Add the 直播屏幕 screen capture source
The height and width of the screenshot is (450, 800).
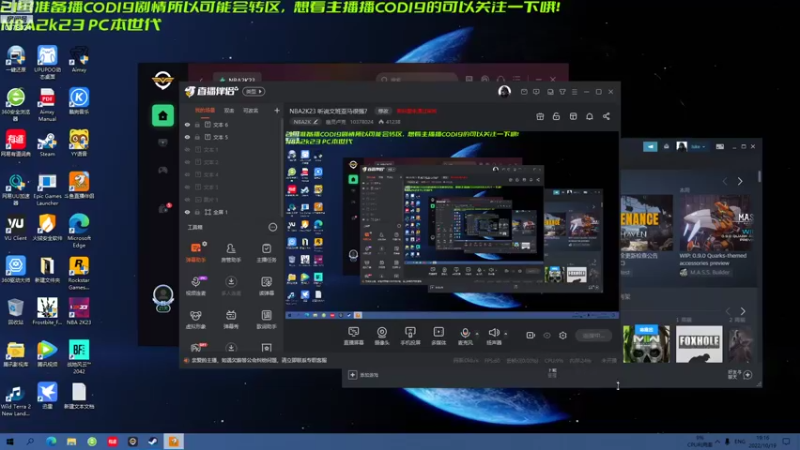pyautogui.click(x=354, y=336)
